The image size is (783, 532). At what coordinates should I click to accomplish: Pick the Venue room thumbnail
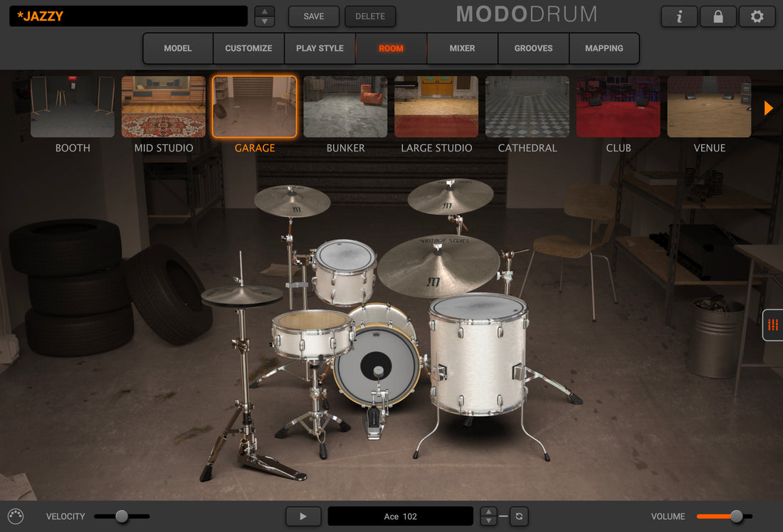coord(709,107)
